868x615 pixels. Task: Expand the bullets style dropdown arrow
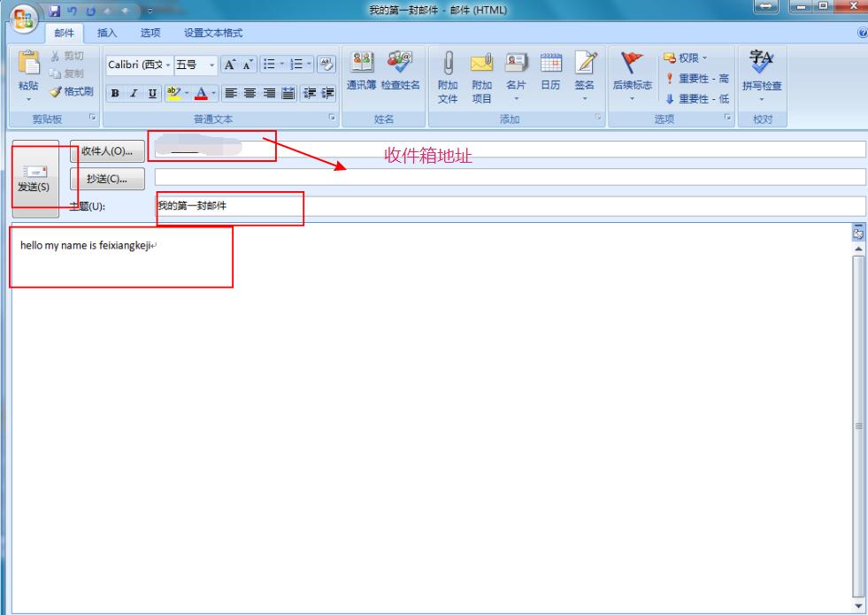(281, 65)
